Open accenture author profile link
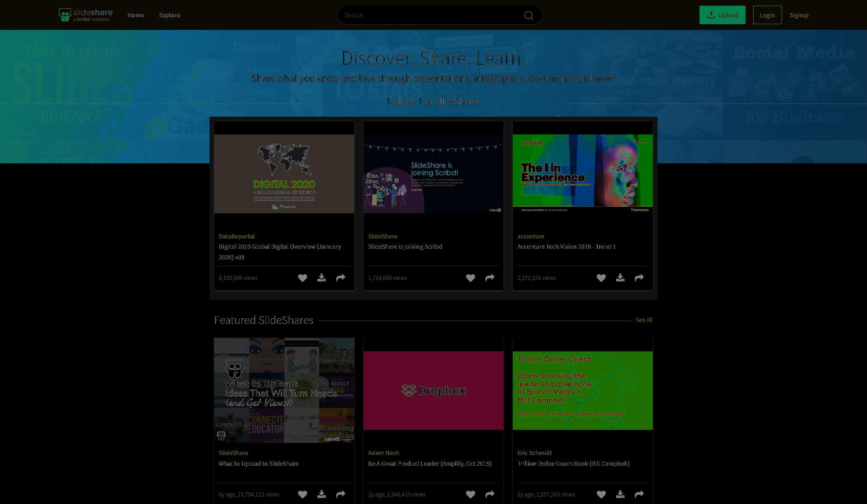867x504 pixels. pyautogui.click(x=531, y=237)
